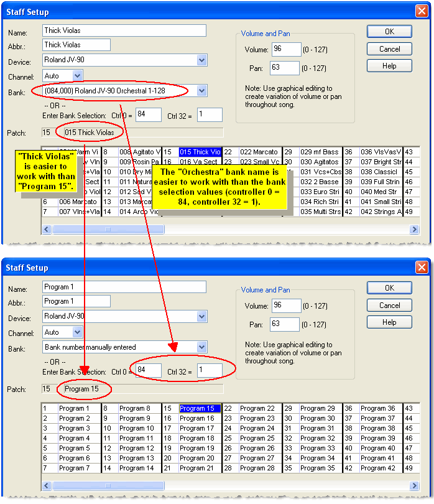The height and width of the screenshot is (504, 434).
Task: Click Help in the bottom Staff Setup dialog
Action: (389, 322)
